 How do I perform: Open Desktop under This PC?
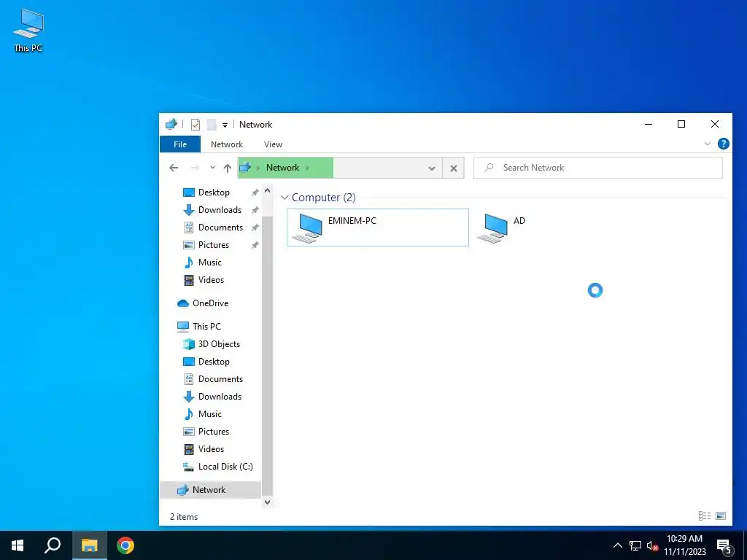click(x=214, y=362)
